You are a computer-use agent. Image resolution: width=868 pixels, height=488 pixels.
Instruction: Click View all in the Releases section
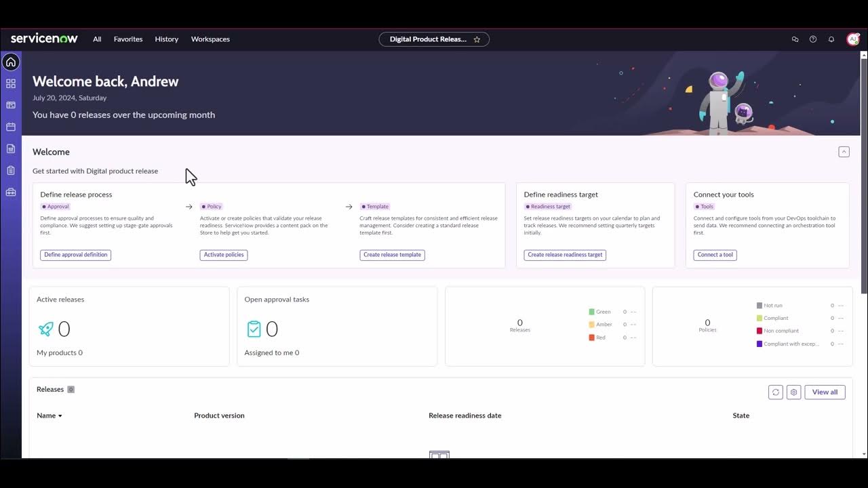[825, 392]
